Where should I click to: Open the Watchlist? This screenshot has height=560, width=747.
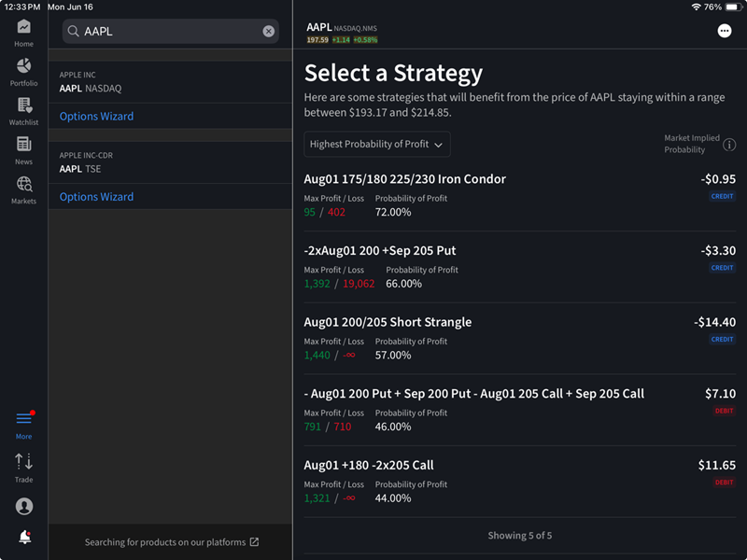click(23, 113)
